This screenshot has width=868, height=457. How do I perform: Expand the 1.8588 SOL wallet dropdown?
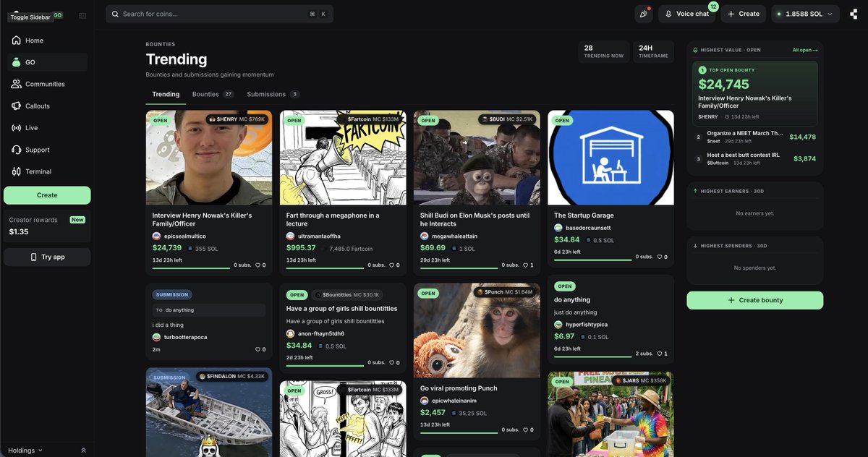[x=805, y=14]
